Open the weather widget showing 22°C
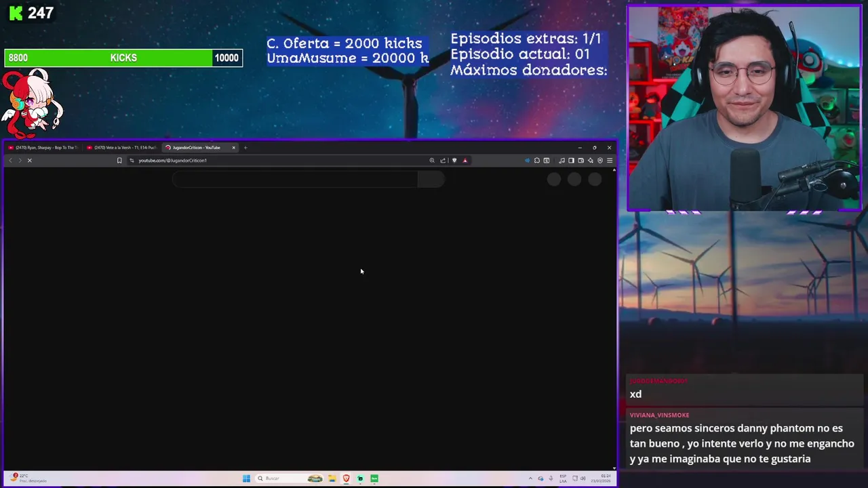This screenshot has height=488, width=868. pos(28,478)
